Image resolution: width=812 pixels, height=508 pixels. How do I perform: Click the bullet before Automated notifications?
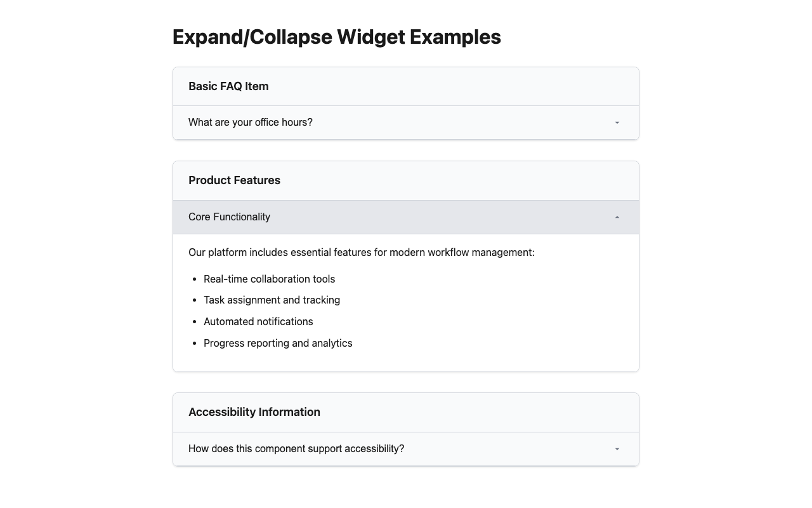[194, 322]
